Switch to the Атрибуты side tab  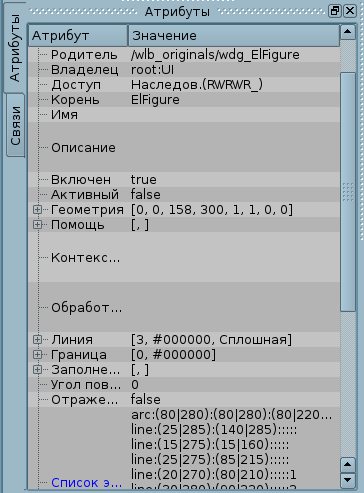[15, 48]
